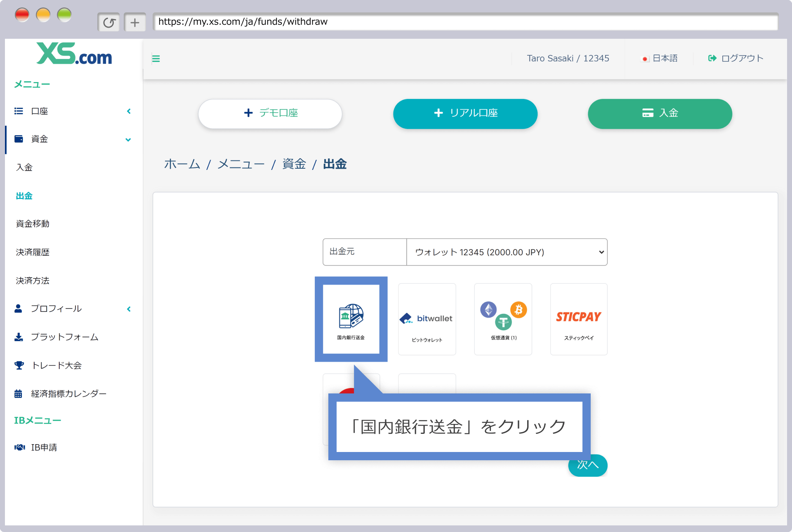The height and width of the screenshot is (532, 792).
Task: Go to 資金 breadcrumb
Action: [294, 164]
